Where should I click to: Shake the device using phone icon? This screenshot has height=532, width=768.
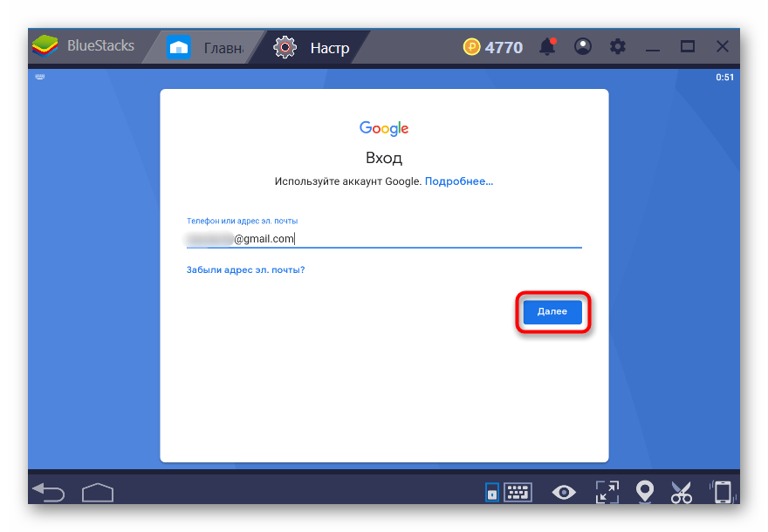(722, 493)
